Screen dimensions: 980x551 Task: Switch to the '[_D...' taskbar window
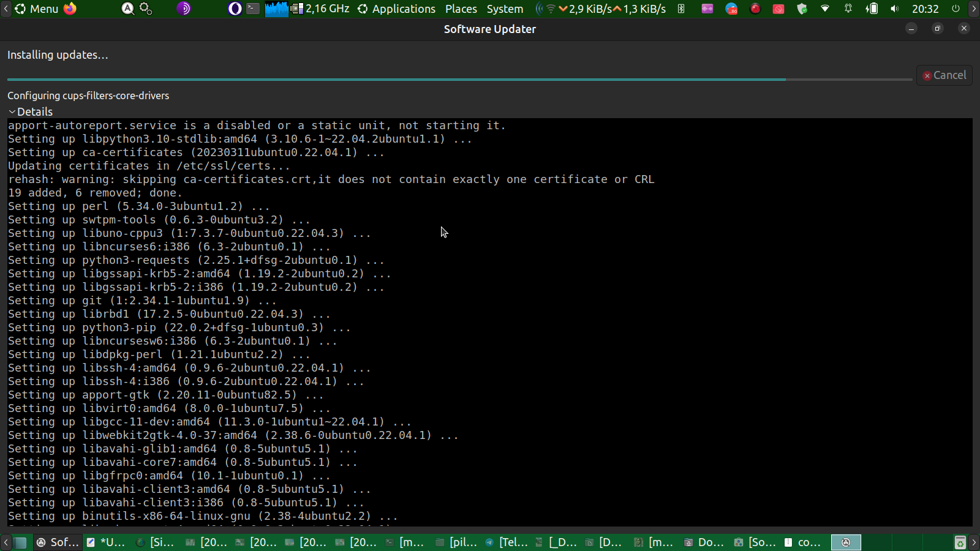click(556, 542)
